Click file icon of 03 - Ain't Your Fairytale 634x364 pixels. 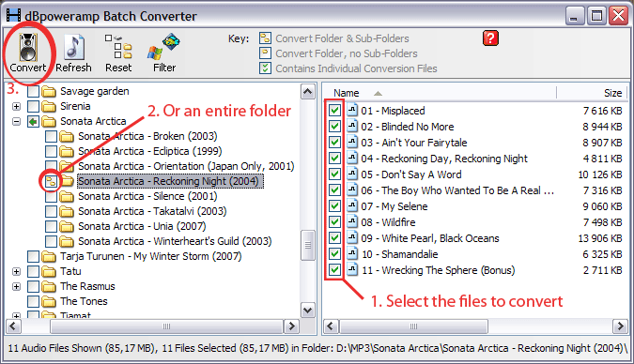pyautogui.click(x=352, y=143)
